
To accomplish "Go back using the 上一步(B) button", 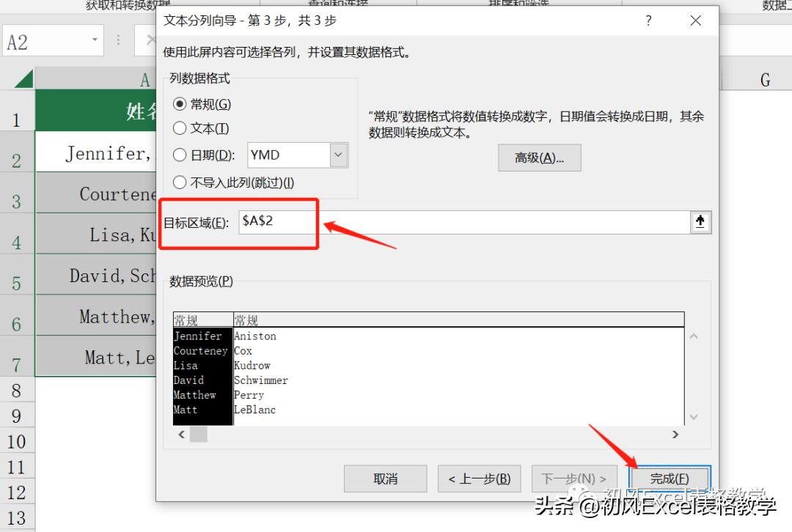I will [x=480, y=478].
